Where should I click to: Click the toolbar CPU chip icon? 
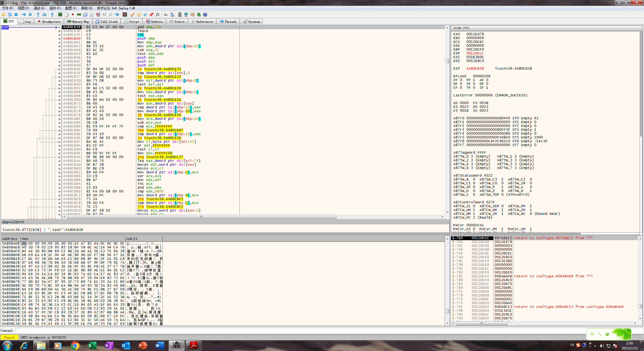60,14
